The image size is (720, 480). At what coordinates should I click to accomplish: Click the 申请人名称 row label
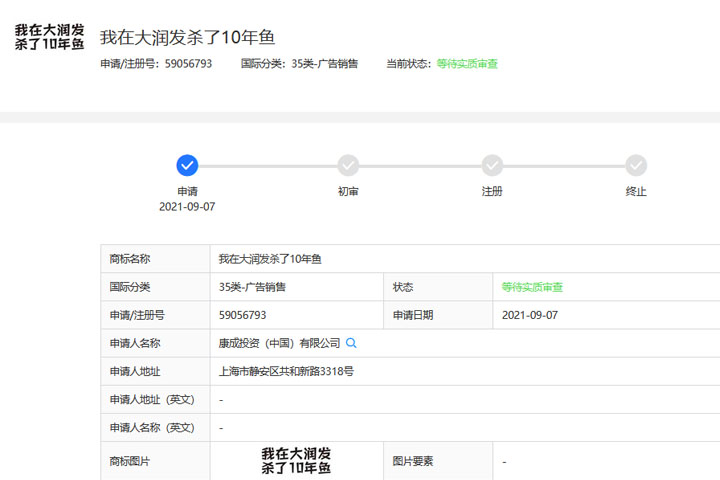click(x=135, y=343)
